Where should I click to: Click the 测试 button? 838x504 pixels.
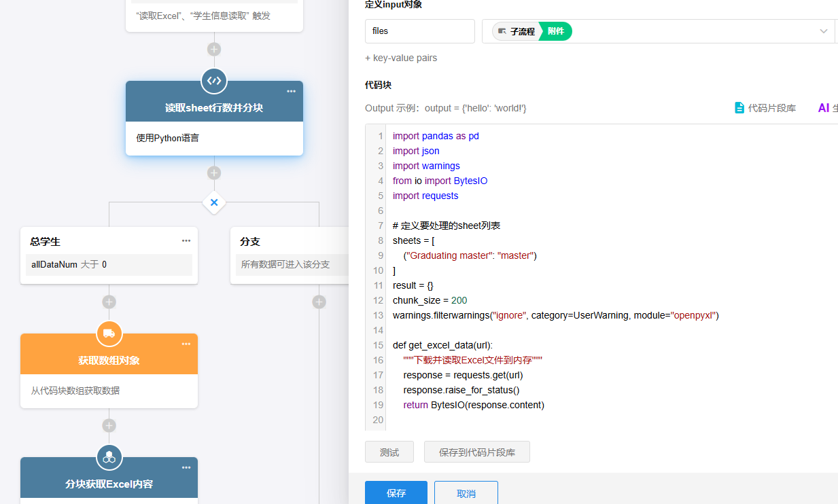pos(389,452)
